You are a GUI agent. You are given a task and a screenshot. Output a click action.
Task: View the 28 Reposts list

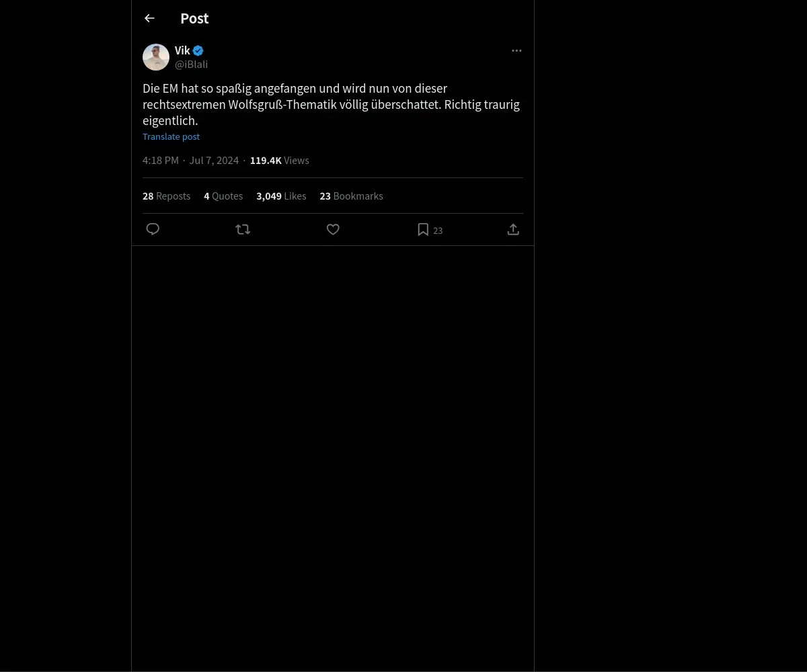click(166, 196)
